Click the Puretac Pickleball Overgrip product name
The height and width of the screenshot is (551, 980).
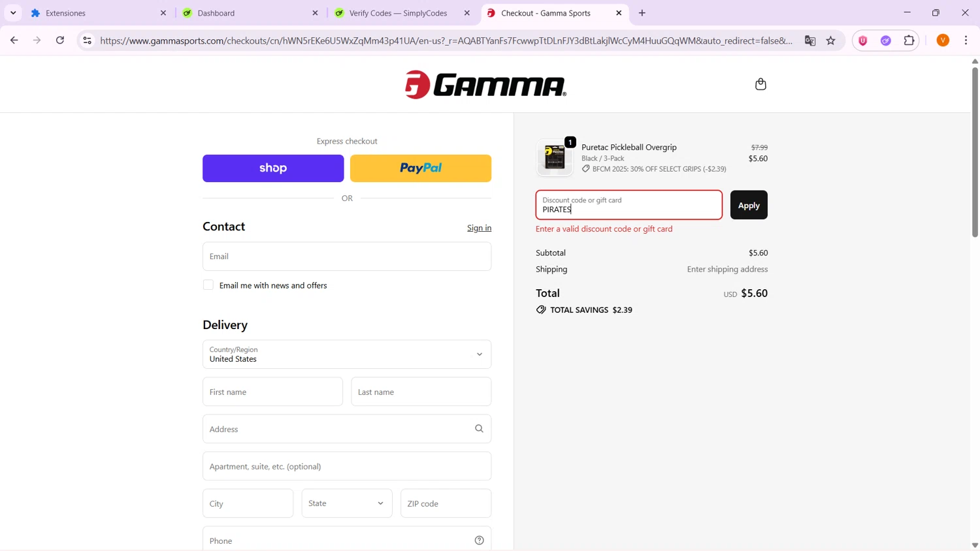(x=629, y=148)
